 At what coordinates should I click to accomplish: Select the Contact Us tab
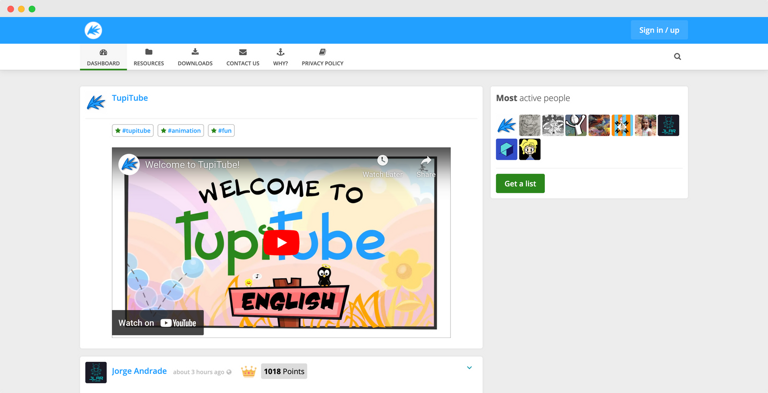[243, 57]
